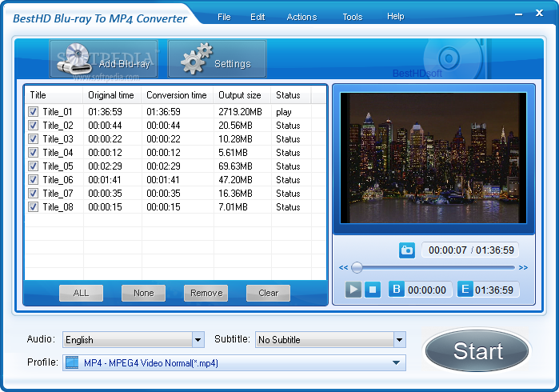
Task: Start the conversion
Action: pos(477,350)
